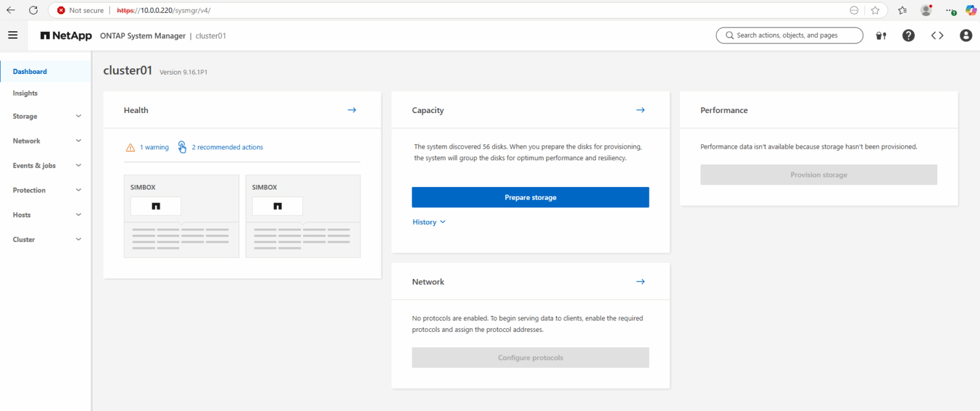Image resolution: width=980 pixels, height=411 pixels.
Task: Click the search actions and pages field
Action: pos(789,35)
